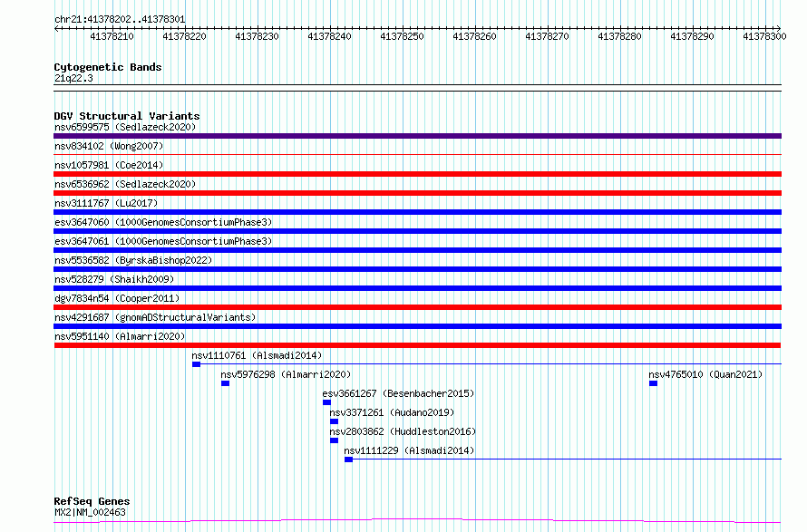
Task: Click nsv3371261 (Audano2019) label
Action: (x=393, y=412)
